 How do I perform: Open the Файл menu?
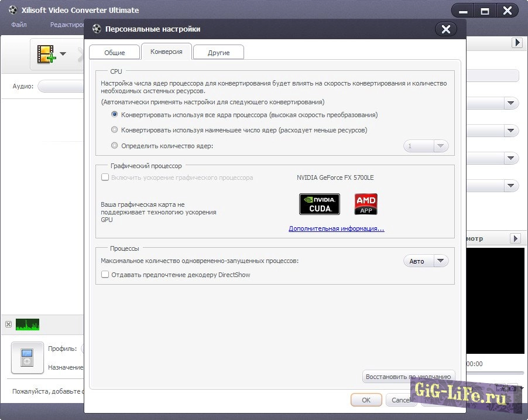pos(19,25)
